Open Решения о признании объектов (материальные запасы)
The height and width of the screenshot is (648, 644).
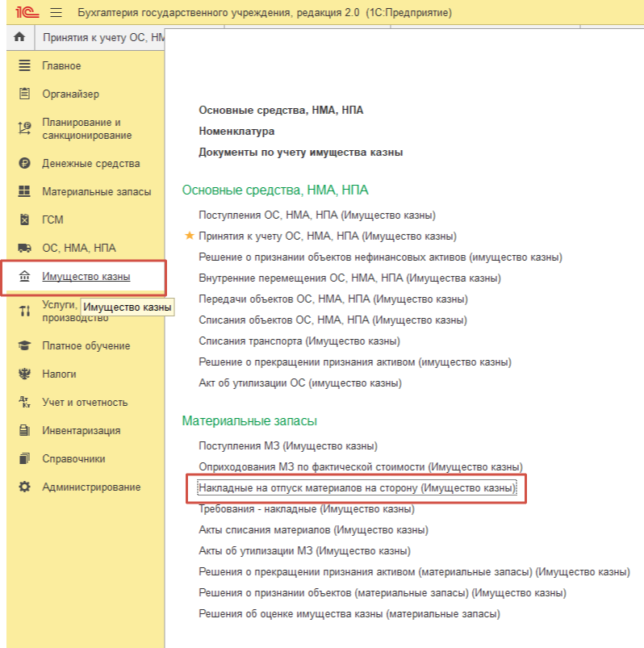pos(383,592)
